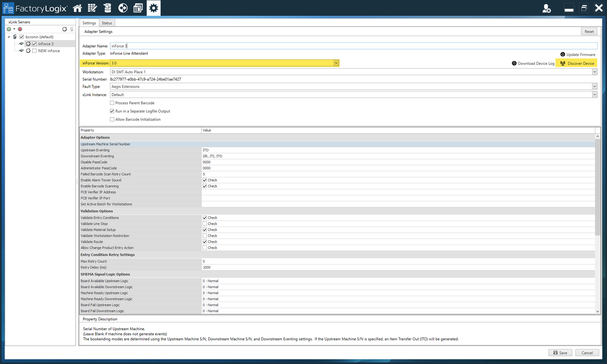Open Board Fail Downstream Logic value

click(x=398, y=311)
